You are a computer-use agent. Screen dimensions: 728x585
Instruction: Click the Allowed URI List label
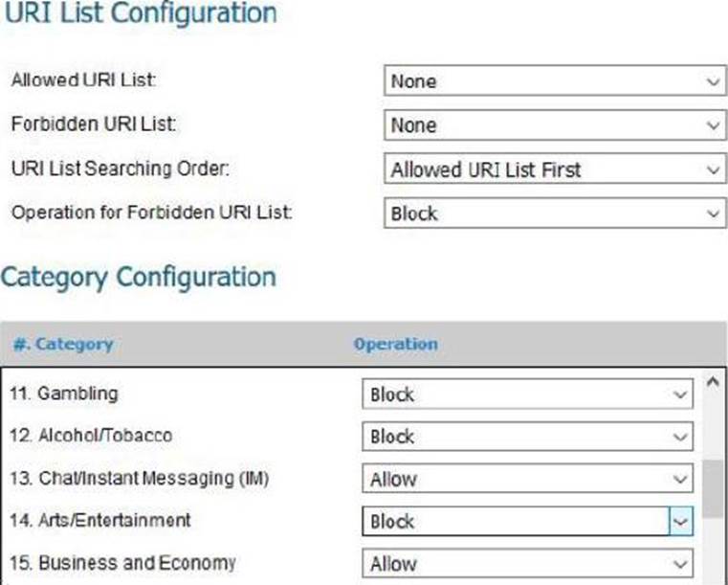pyautogui.click(x=83, y=81)
